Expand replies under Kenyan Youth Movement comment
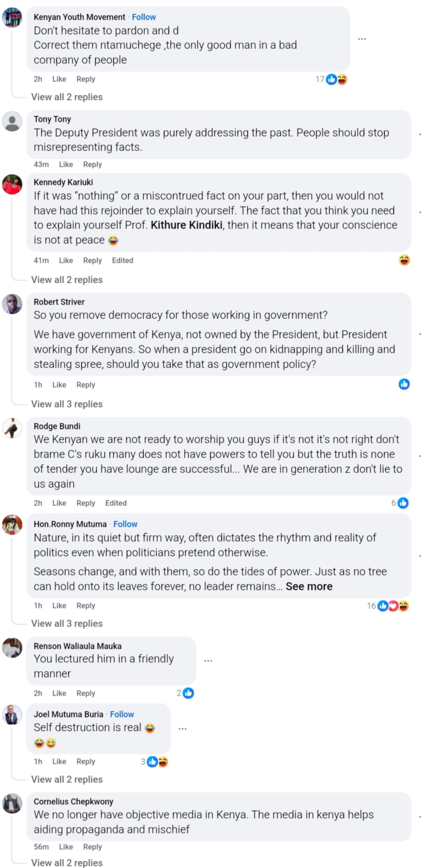The height and width of the screenshot is (868, 421). coord(67,97)
